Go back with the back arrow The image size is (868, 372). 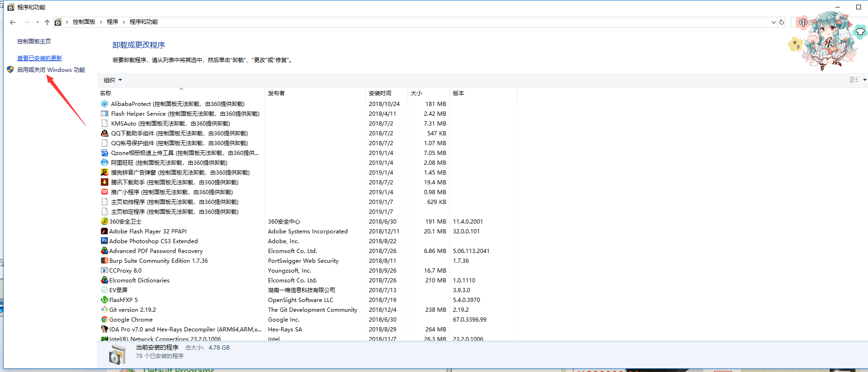[13, 22]
